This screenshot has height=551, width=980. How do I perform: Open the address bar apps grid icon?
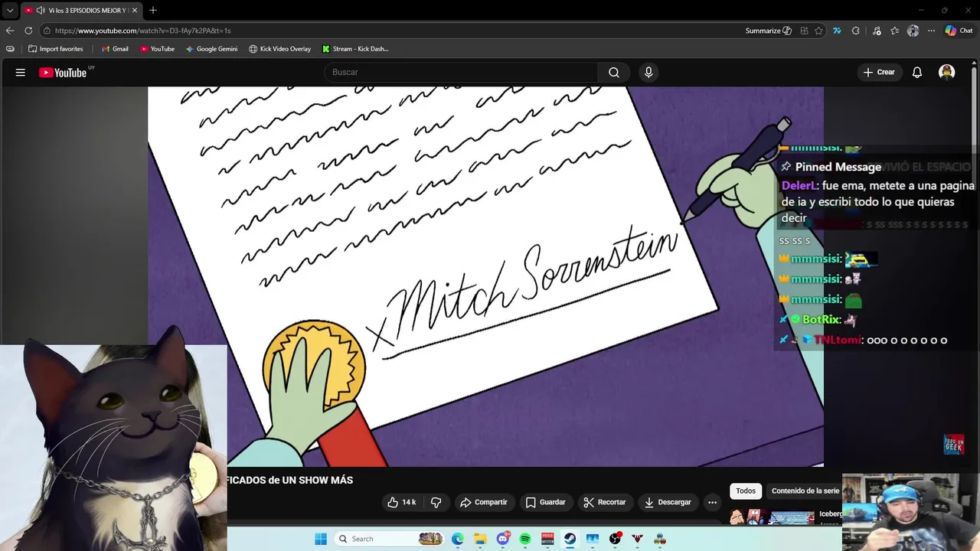[x=804, y=31]
